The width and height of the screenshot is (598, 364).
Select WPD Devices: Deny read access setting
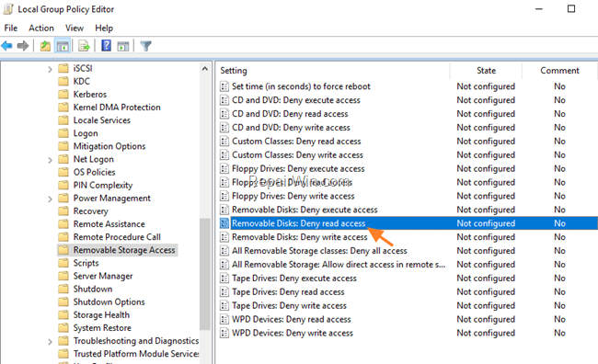click(292, 319)
